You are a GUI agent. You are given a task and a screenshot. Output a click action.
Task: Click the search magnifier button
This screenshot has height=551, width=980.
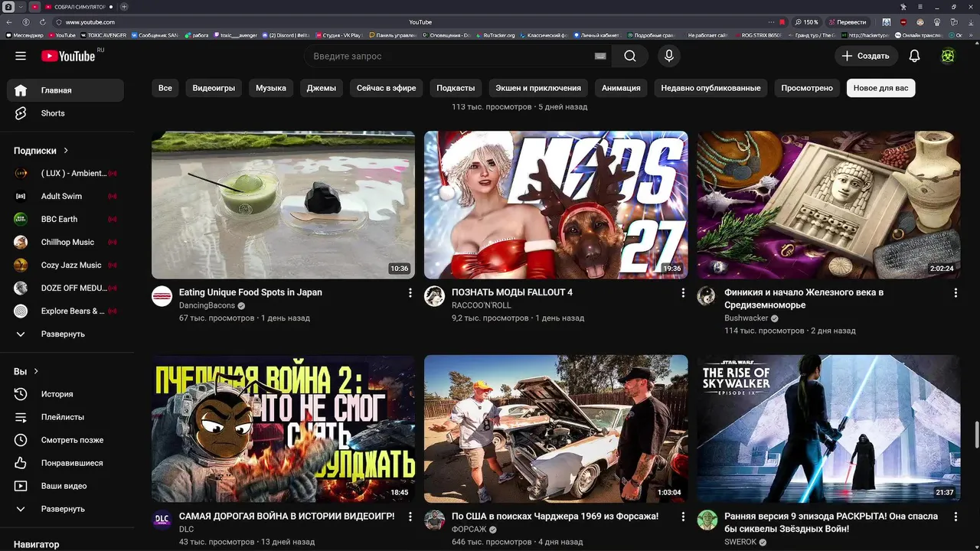point(629,56)
